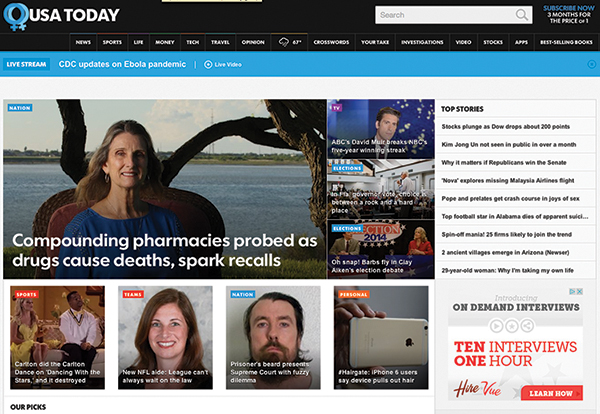Screen dimensions: 600x414
Task: Open the Carlton dance Sports story
Action: 57,337
